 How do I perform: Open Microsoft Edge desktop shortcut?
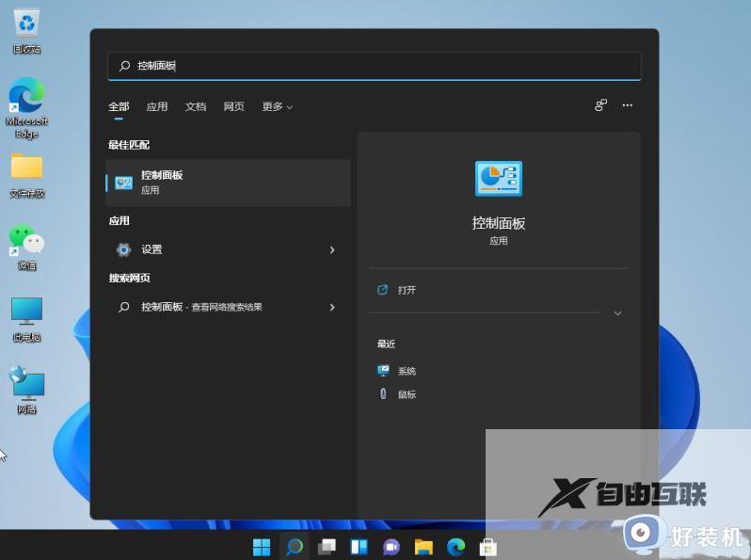tap(26, 108)
